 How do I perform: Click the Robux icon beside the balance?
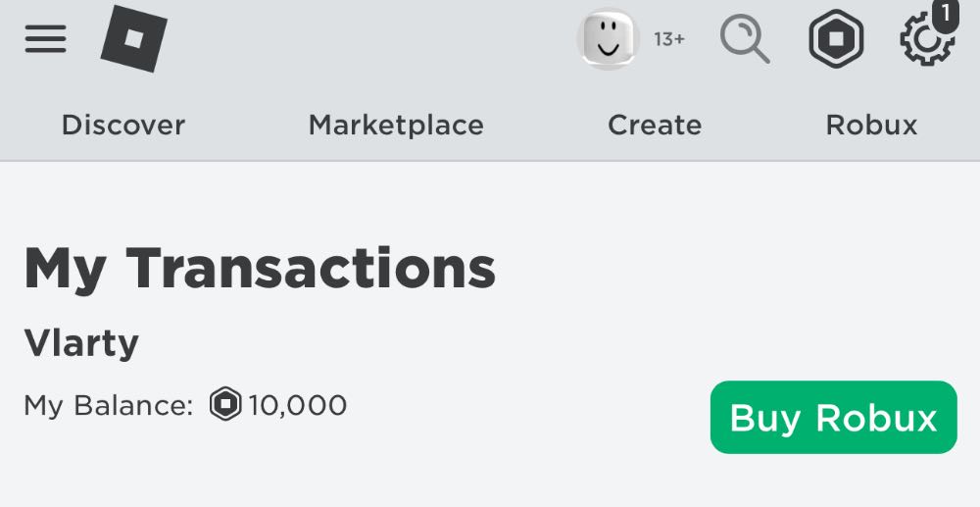(x=225, y=404)
